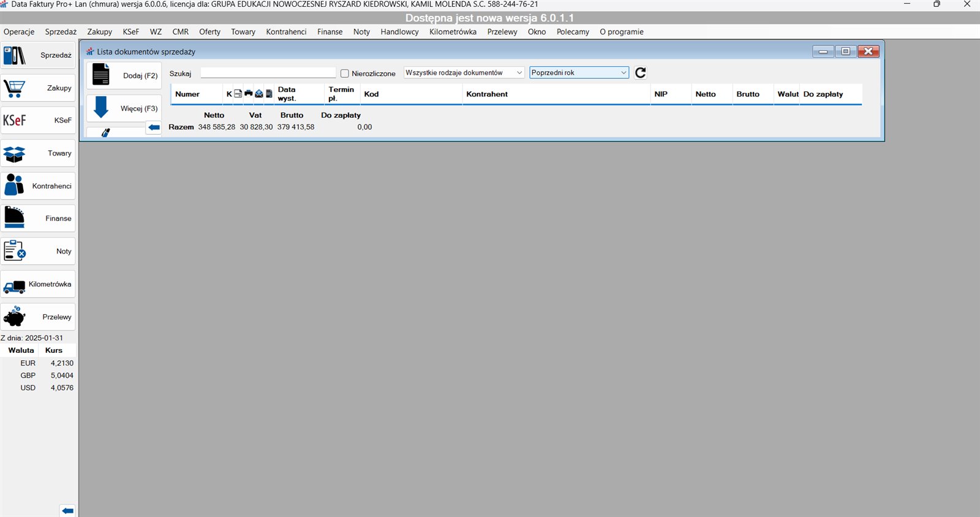
Task: Click the Więcej (F3) button
Action: (124, 108)
